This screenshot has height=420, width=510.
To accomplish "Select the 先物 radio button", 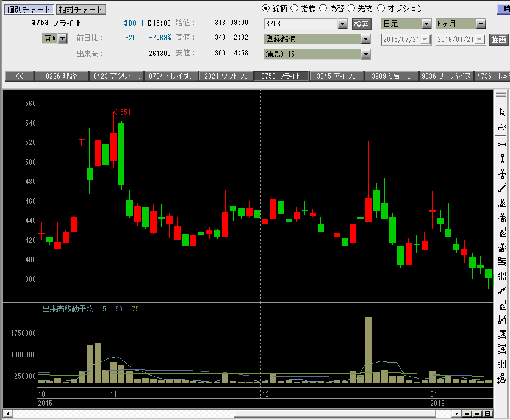I will [351, 8].
